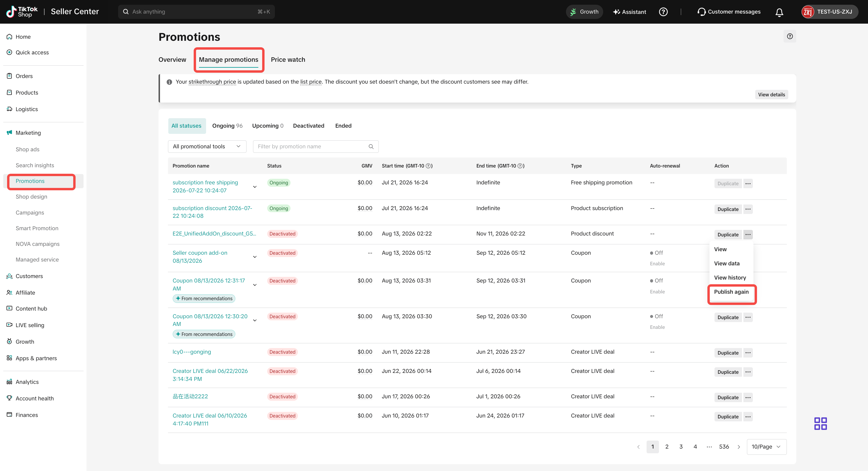Open E2E_UnifiedAddOn_discount_G5 promotion link
Screen dimensions: 868x471
(214, 234)
